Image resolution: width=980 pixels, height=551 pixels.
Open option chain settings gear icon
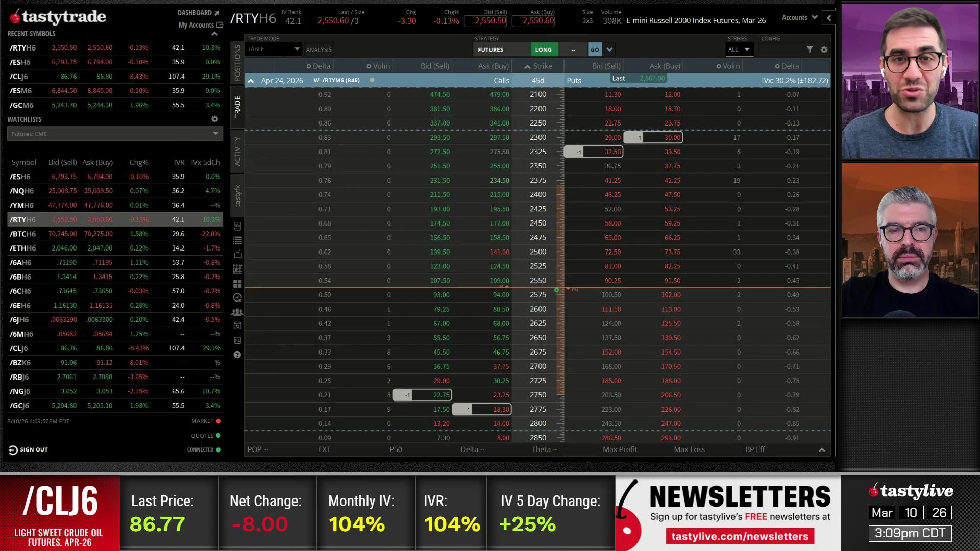tap(824, 49)
